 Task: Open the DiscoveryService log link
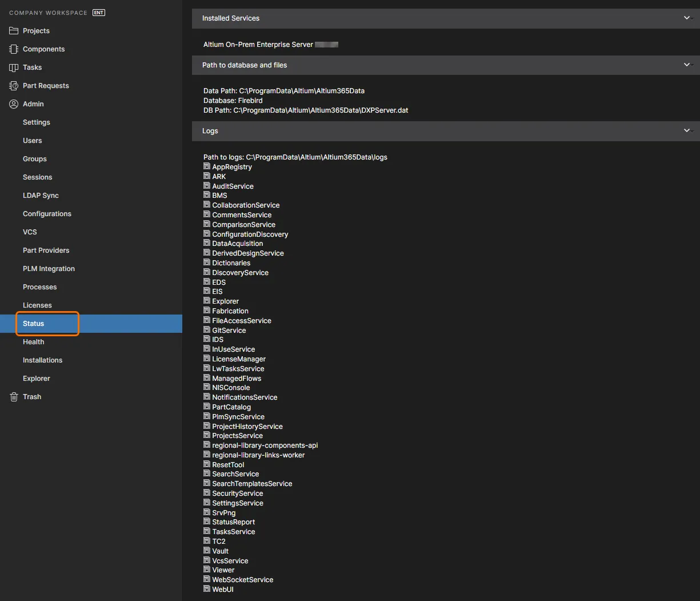point(241,273)
